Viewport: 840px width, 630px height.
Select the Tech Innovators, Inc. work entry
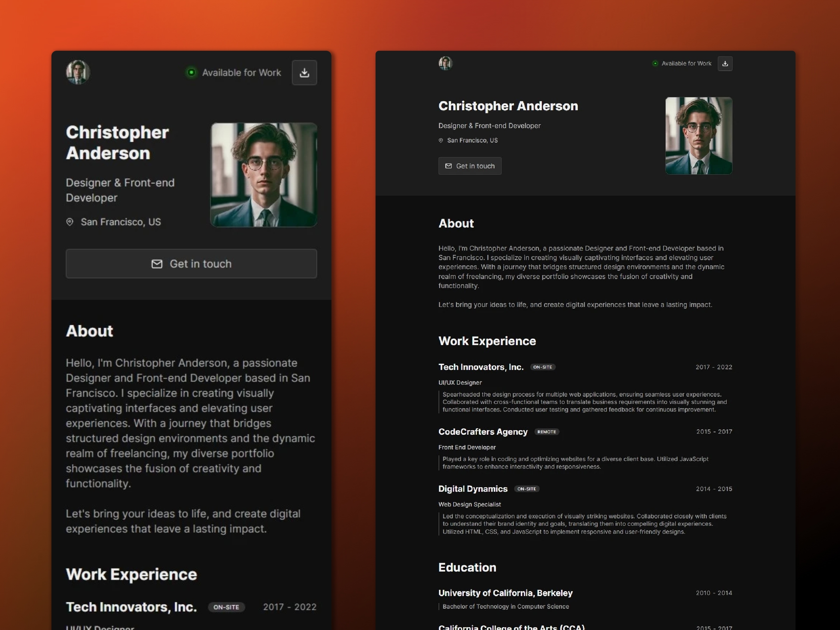click(481, 367)
